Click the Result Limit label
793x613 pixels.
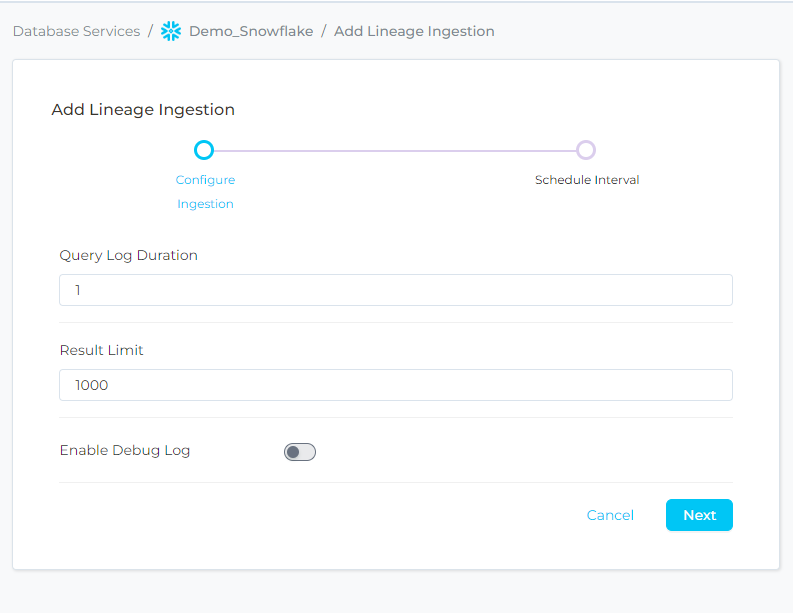[102, 350]
